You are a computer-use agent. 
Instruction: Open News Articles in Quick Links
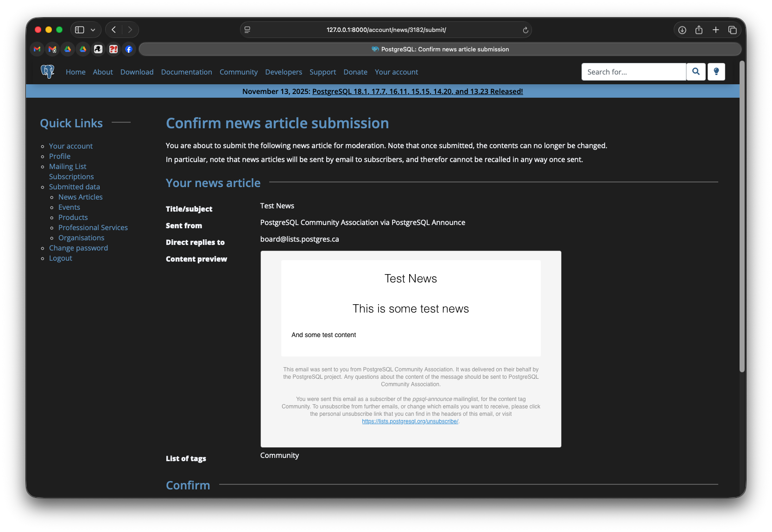[80, 197]
